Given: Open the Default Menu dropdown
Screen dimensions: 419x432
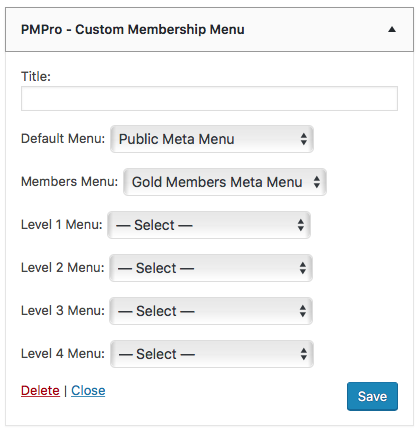Looking at the screenshot, I should click(x=212, y=139).
